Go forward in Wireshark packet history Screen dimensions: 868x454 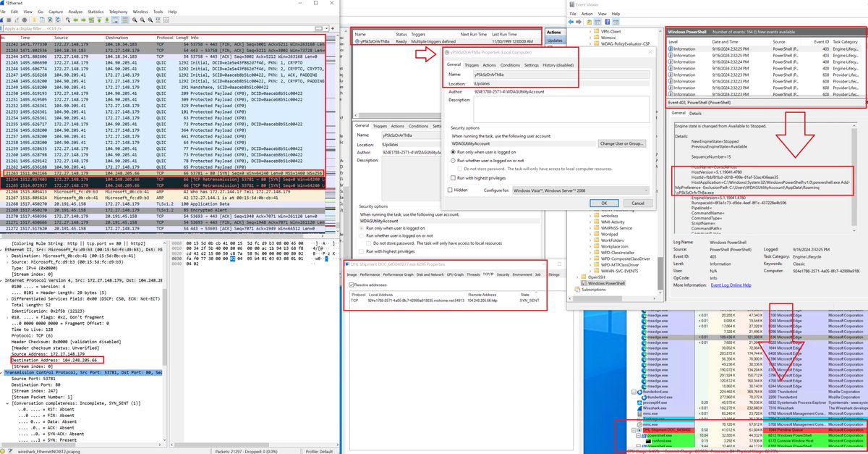click(83, 20)
